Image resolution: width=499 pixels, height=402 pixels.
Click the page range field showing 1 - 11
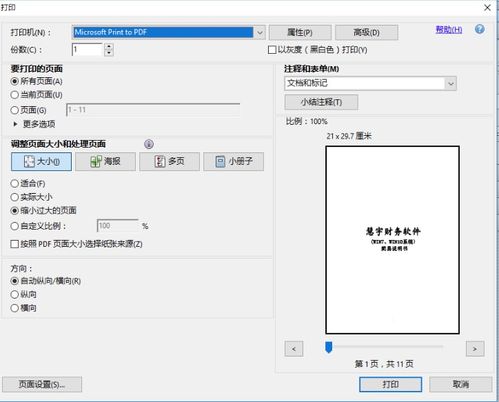[153, 110]
